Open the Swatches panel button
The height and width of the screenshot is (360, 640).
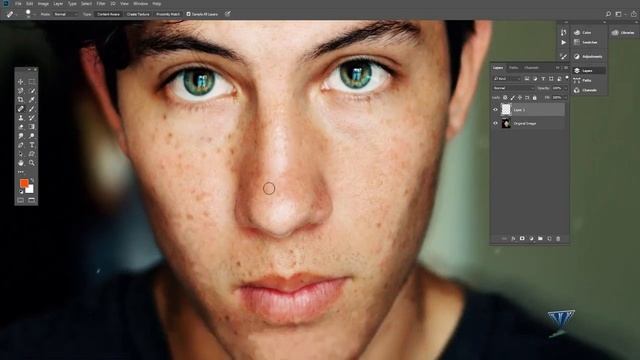(585, 42)
